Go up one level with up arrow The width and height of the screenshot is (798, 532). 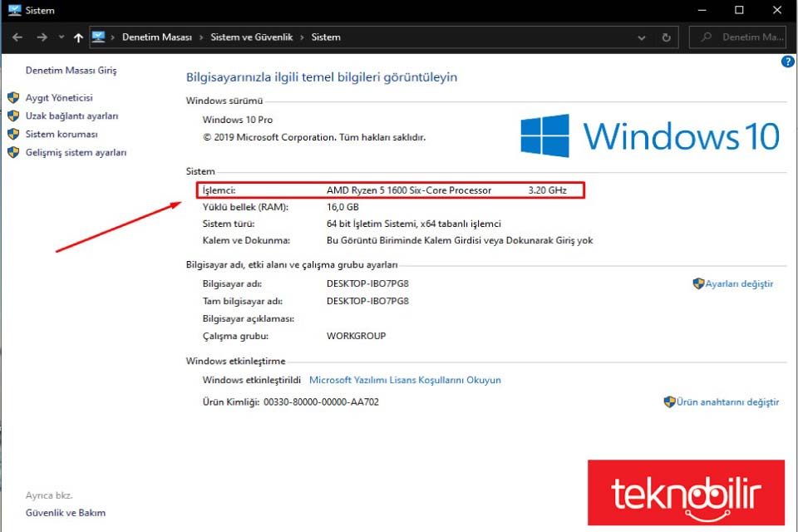[78, 37]
